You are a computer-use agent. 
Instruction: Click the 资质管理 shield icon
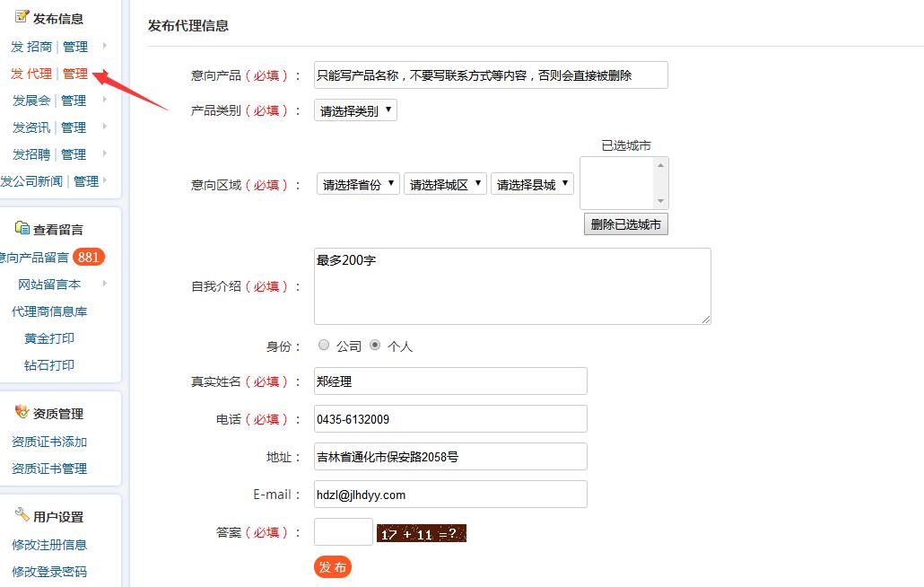(22, 412)
